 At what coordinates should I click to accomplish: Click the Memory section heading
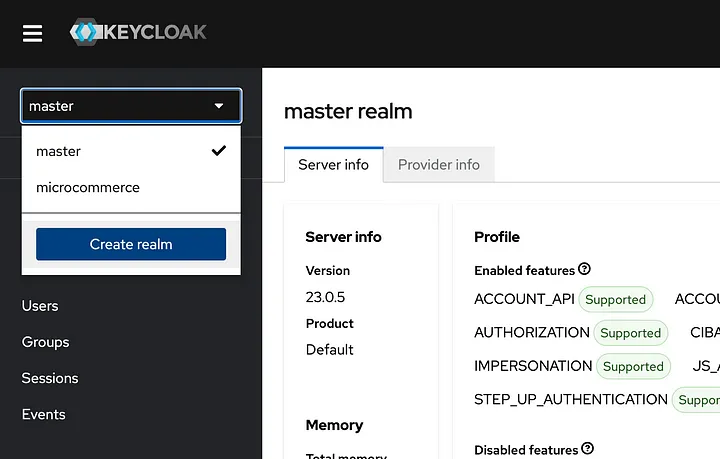tap(334, 425)
